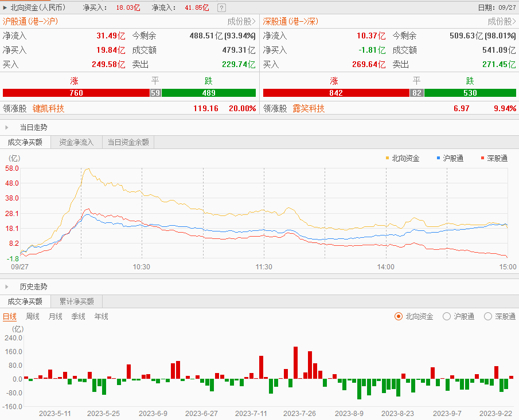Switch to the 资金净流入 tab
The image size is (519, 420).
76,143
